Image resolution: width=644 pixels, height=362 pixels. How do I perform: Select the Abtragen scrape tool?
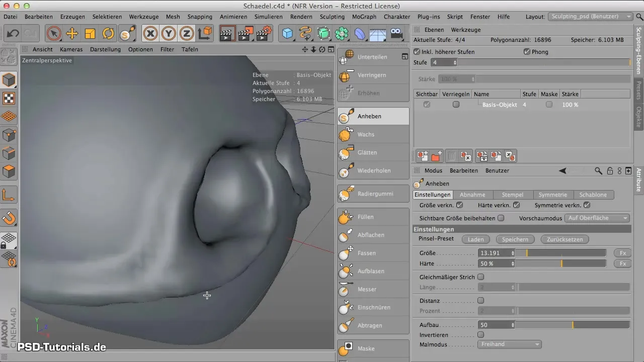[x=373, y=325]
